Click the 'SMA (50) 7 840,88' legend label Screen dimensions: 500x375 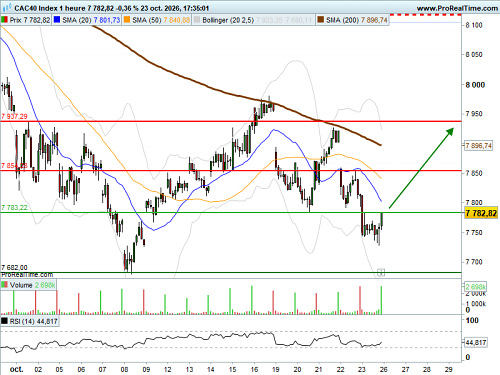(161, 20)
